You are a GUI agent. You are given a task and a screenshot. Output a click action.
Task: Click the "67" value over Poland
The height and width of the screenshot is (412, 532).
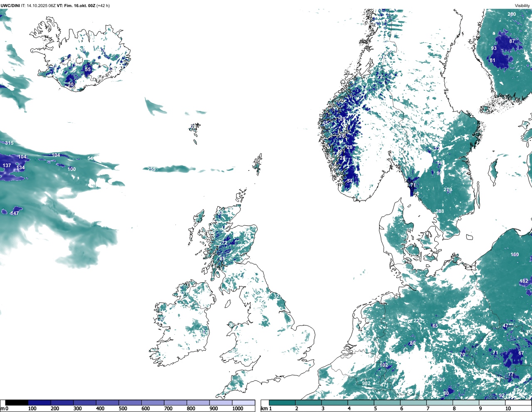[x=521, y=353]
